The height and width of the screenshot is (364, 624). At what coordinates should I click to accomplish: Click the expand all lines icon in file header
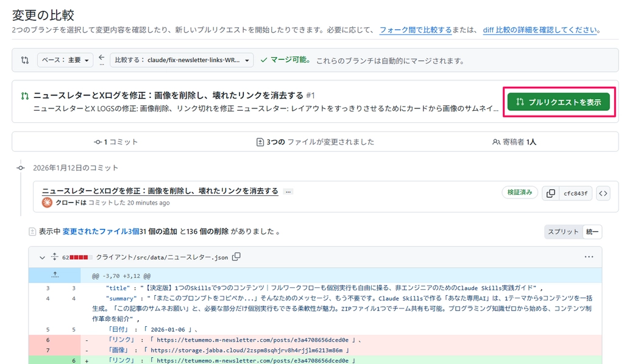pyautogui.click(x=54, y=257)
